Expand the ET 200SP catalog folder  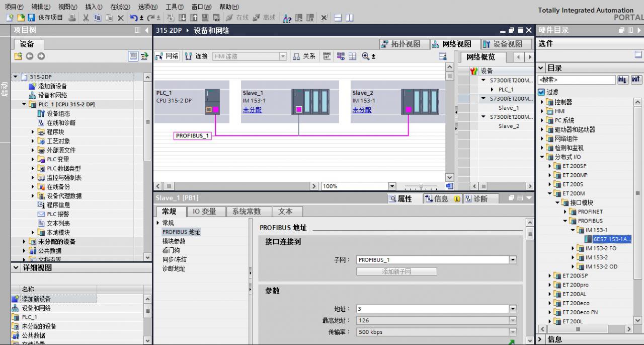[x=550, y=166]
